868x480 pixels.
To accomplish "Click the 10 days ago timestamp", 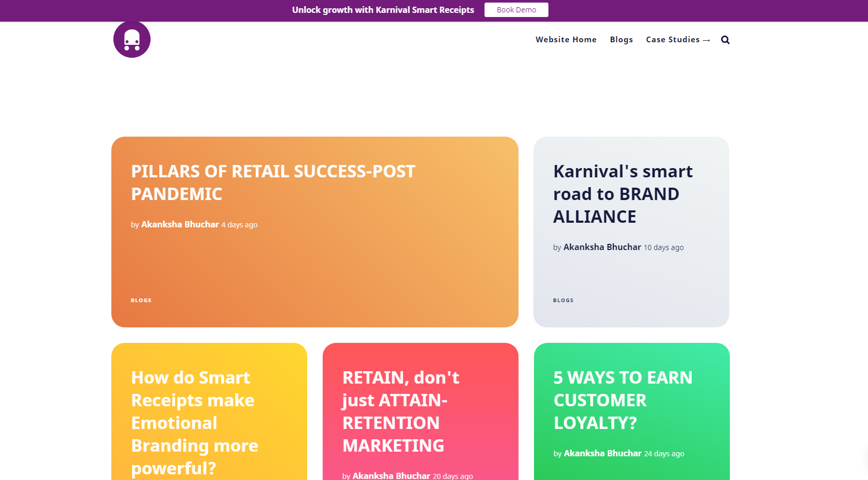I will coord(664,247).
